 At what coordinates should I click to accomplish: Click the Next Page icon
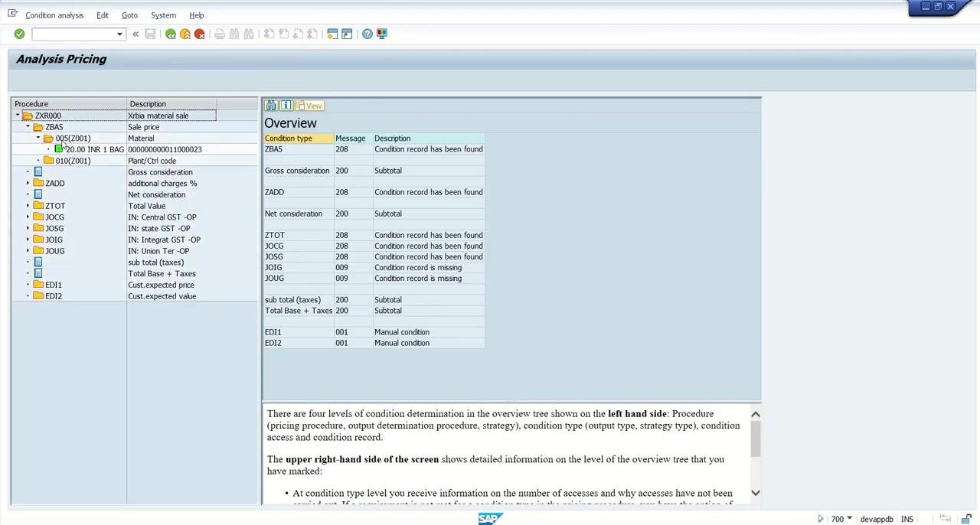tap(298, 34)
